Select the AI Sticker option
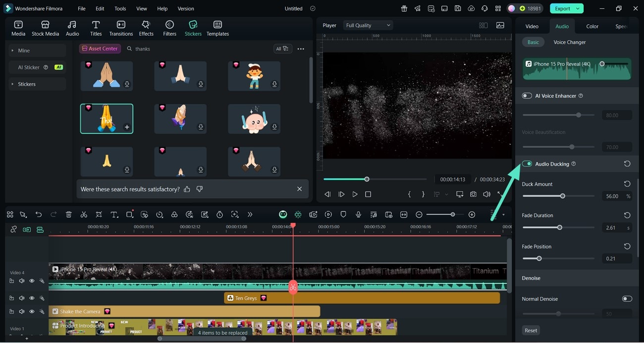This screenshot has height=343, width=644. coord(37,67)
